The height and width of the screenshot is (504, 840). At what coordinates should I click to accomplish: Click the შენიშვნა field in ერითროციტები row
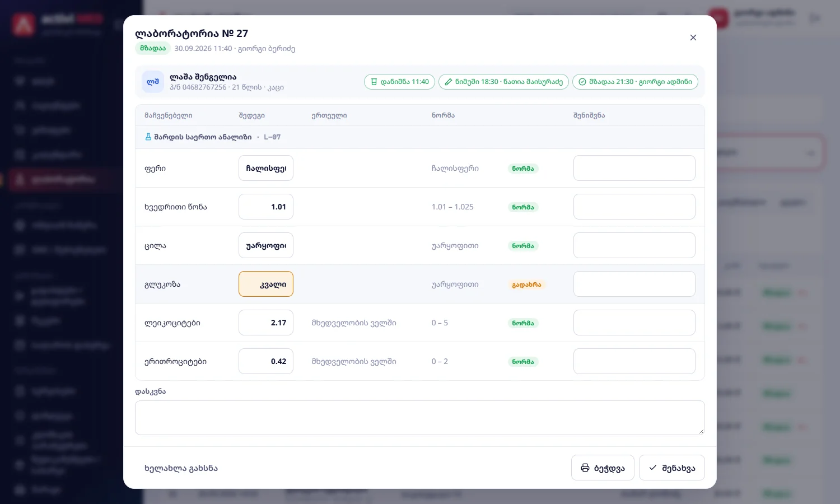pyautogui.click(x=634, y=361)
